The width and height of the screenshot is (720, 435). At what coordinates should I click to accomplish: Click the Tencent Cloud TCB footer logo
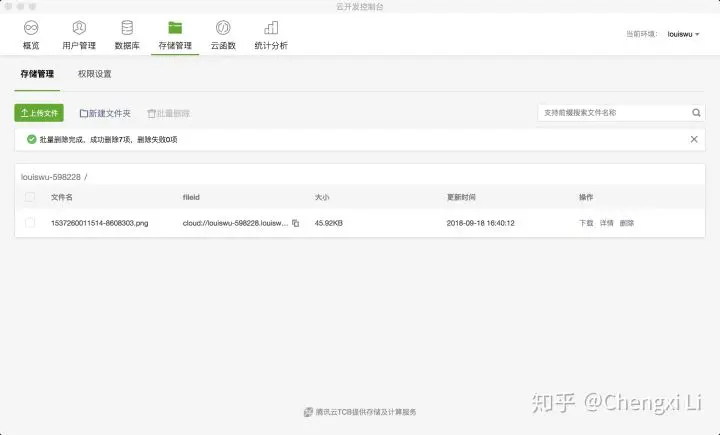coord(309,412)
